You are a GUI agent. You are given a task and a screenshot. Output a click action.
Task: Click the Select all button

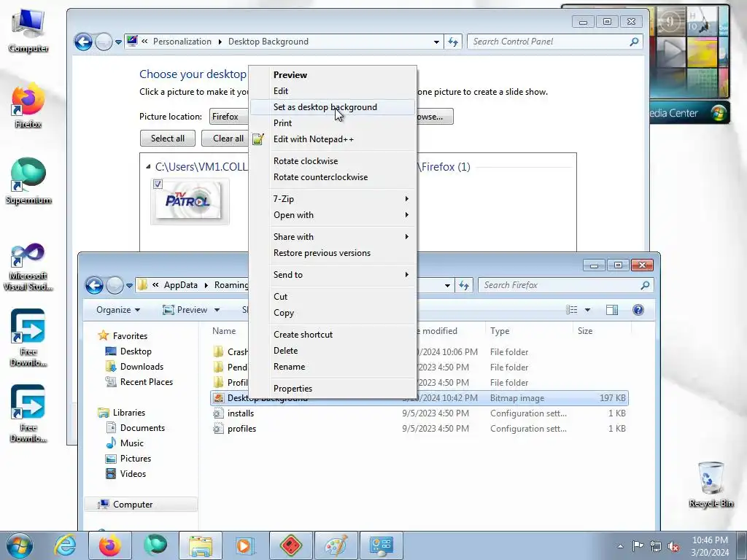coord(168,138)
